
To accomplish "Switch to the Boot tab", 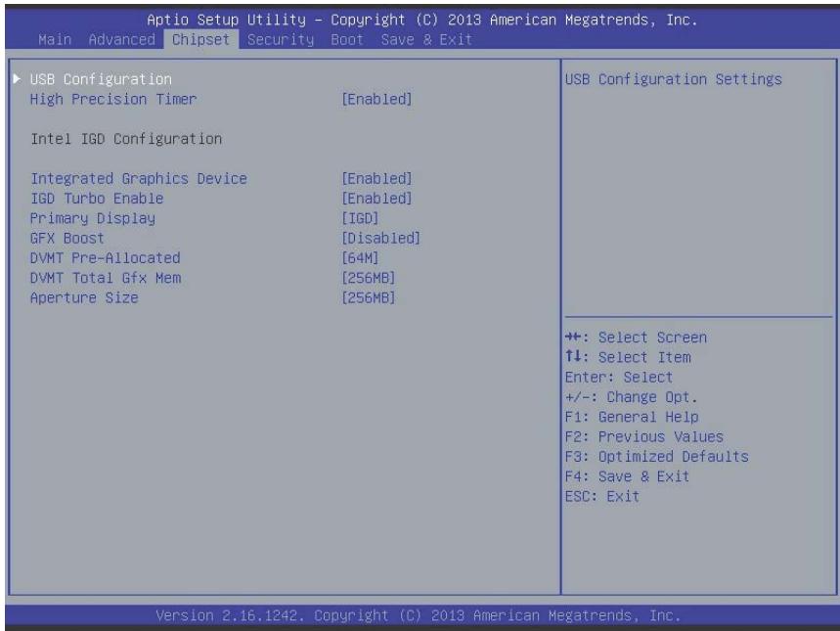I will coord(347,40).
